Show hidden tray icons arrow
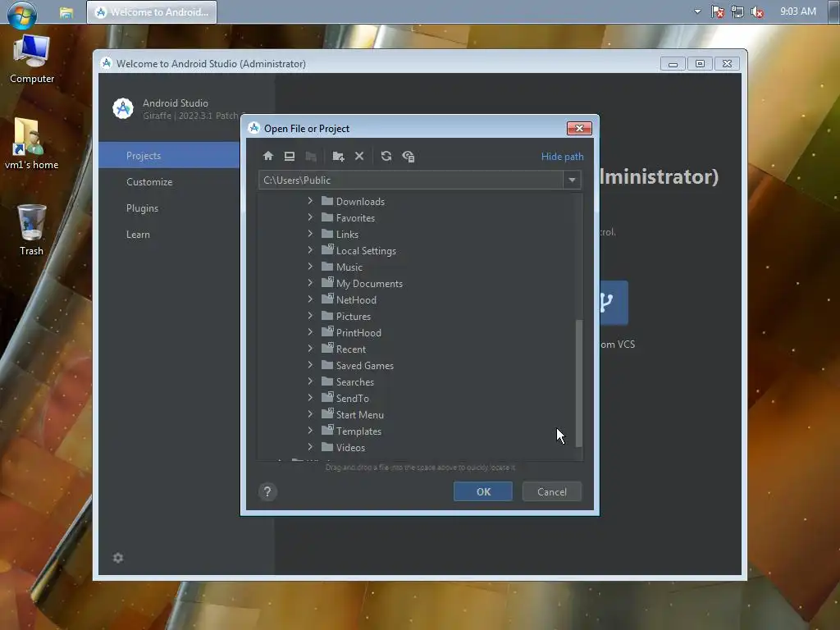The width and height of the screenshot is (840, 630). click(697, 11)
